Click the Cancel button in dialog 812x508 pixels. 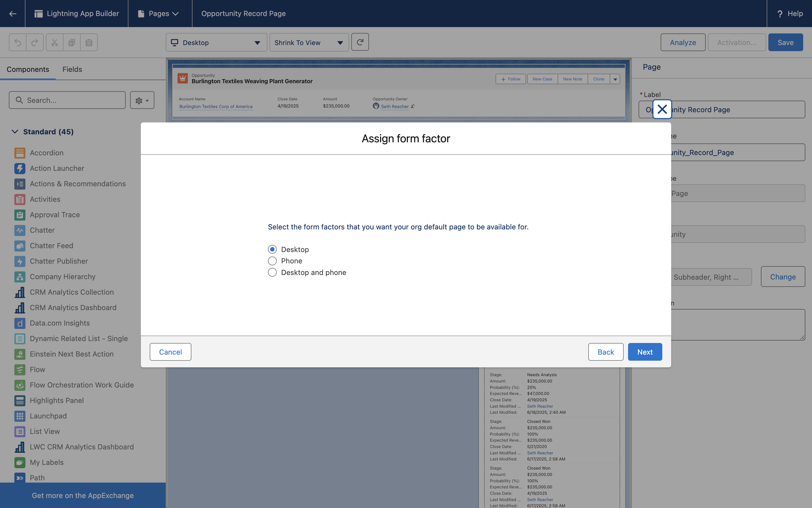[170, 352]
